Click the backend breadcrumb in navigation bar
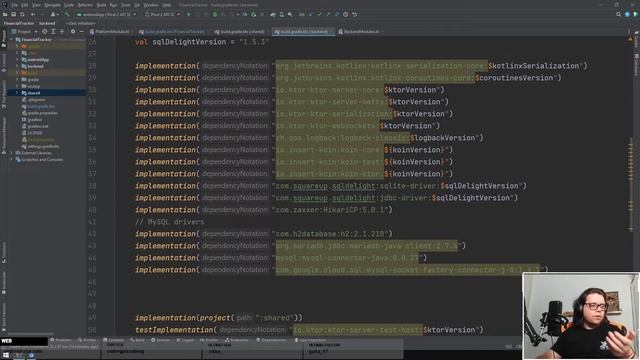 (x=47, y=23)
